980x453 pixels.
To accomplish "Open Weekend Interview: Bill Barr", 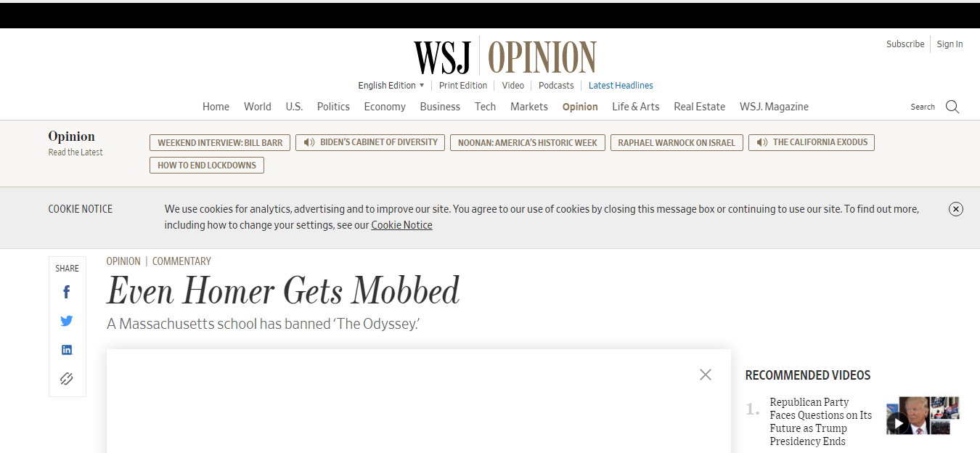I will [220, 142].
